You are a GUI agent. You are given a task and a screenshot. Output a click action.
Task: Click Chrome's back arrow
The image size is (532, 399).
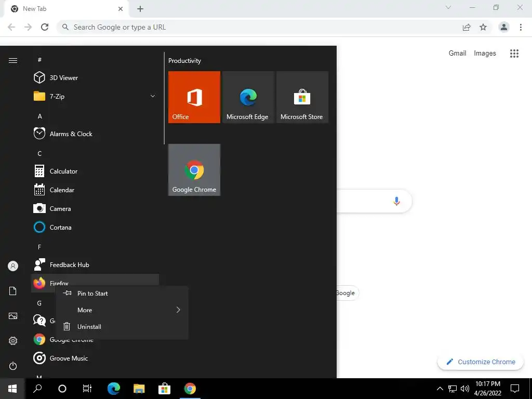click(11, 27)
